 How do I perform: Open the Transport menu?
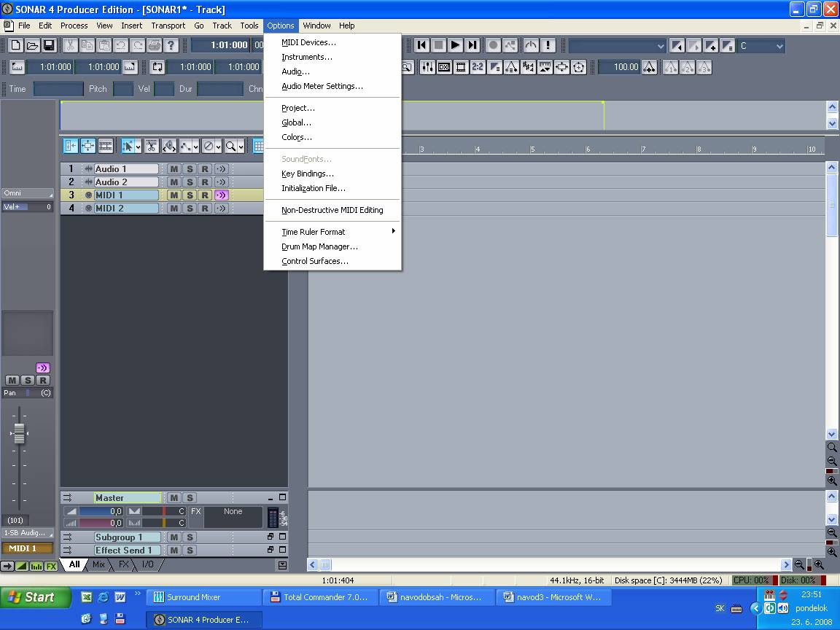pos(168,26)
